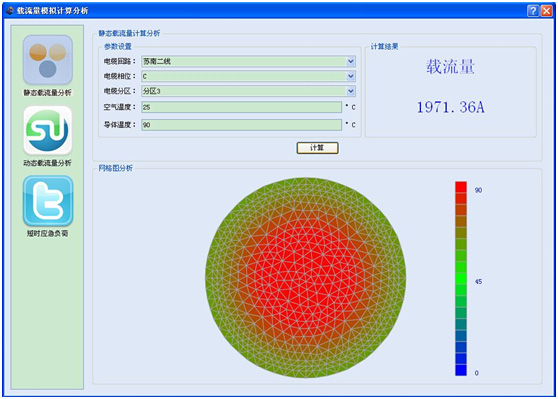This screenshot has height=399, width=558.
Task: Expand the 电缆回路 dropdown arrow
Action: 351,61
